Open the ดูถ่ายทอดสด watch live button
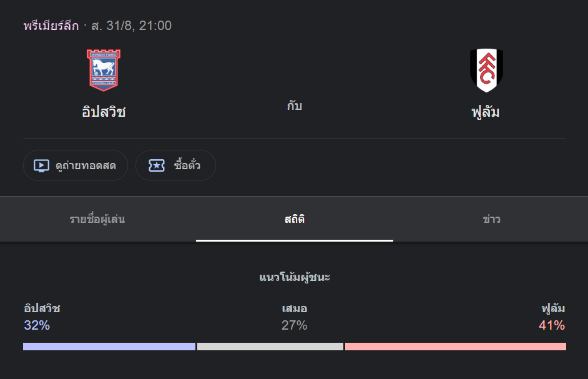The height and width of the screenshot is (379, 588). [x=76, y=165]
